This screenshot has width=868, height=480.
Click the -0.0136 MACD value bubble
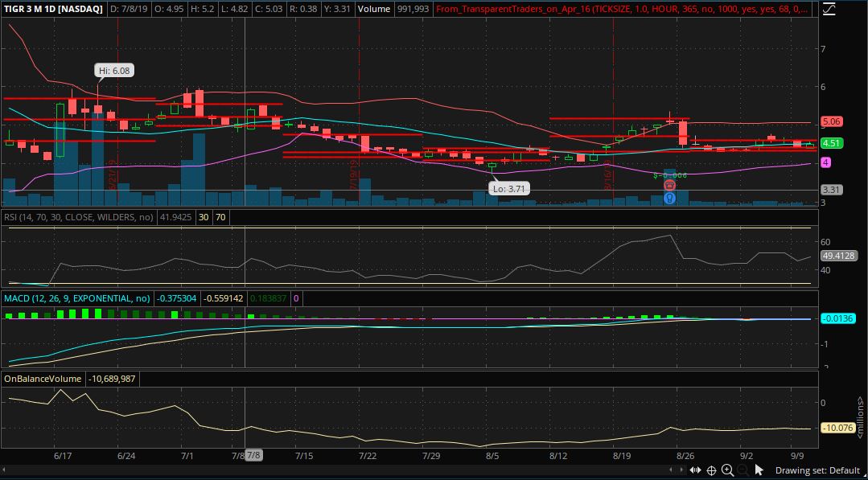839,318
